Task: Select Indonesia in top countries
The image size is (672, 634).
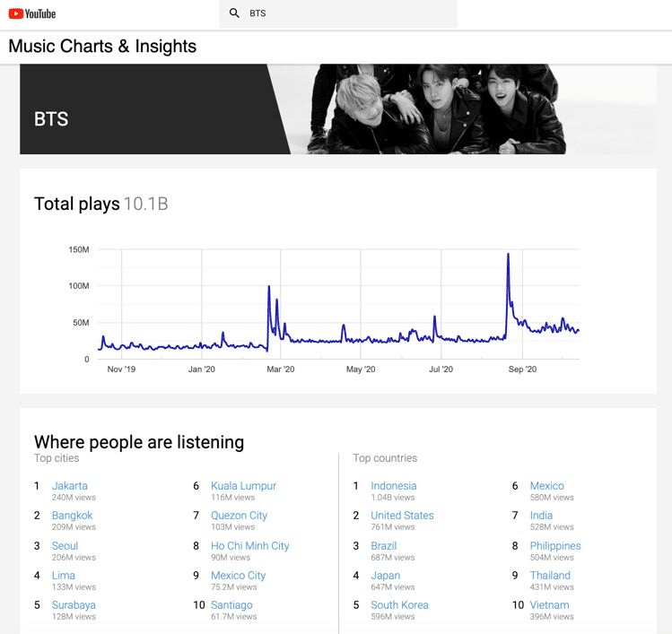Action: [x=394, y=486]
